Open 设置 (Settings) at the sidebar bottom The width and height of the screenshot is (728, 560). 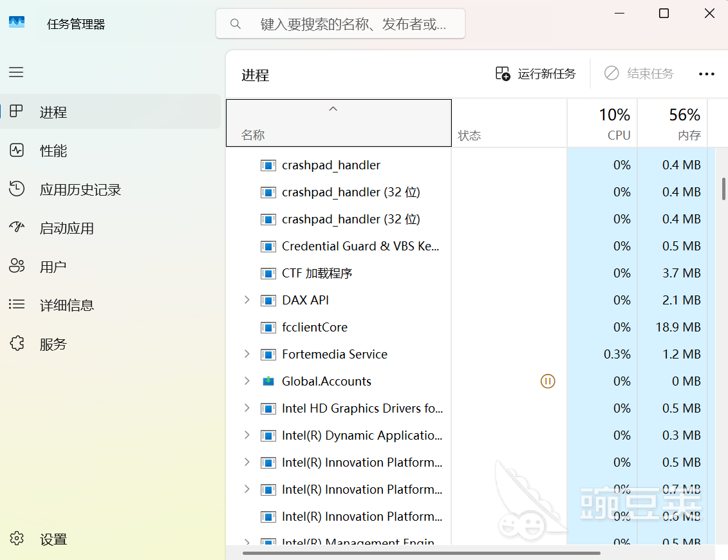[x=111, y=539]
